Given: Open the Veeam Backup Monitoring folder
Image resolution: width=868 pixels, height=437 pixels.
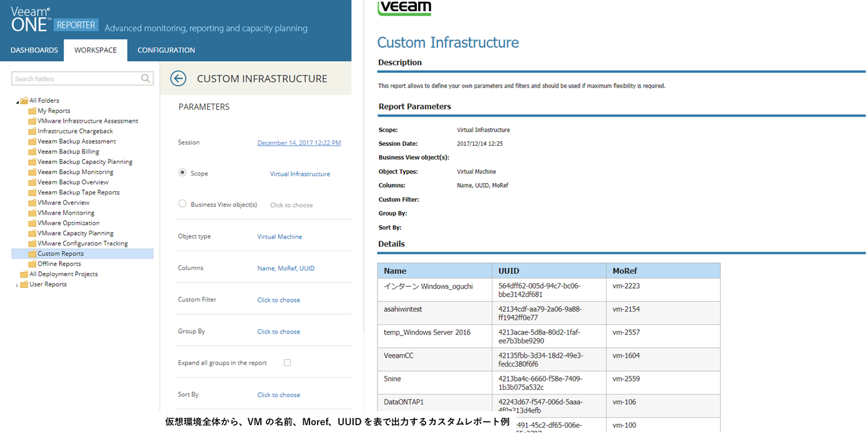Looking at the screenshot, I should (76, 172).
